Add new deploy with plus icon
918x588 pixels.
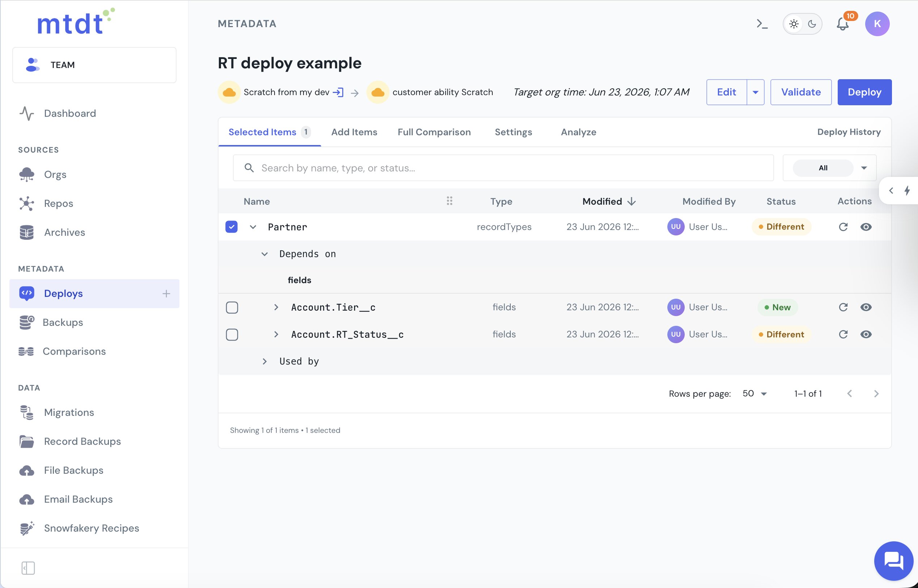[x=166, y=294]
